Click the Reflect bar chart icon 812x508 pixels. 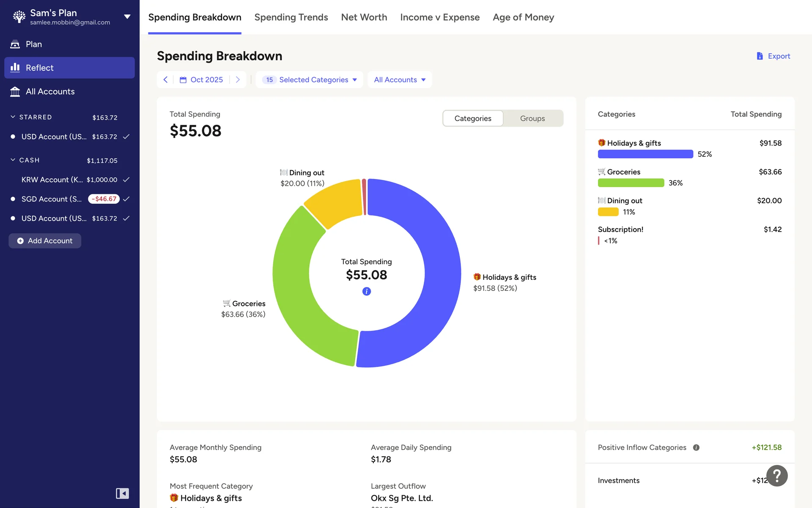pyautogui.click(x=15, y=68)
